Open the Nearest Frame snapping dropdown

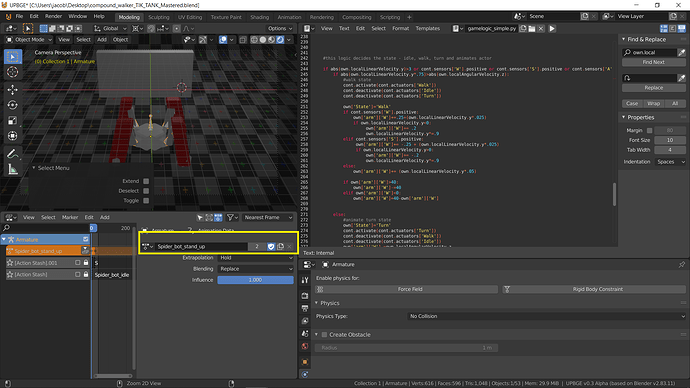[x=268, y=217]
